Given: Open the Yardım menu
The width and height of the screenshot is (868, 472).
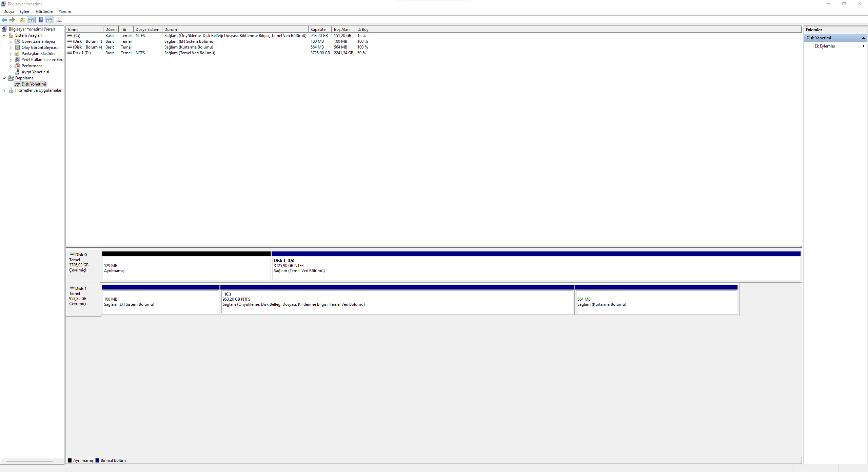Looking at the screenshot, I should [x=65, y=12].
